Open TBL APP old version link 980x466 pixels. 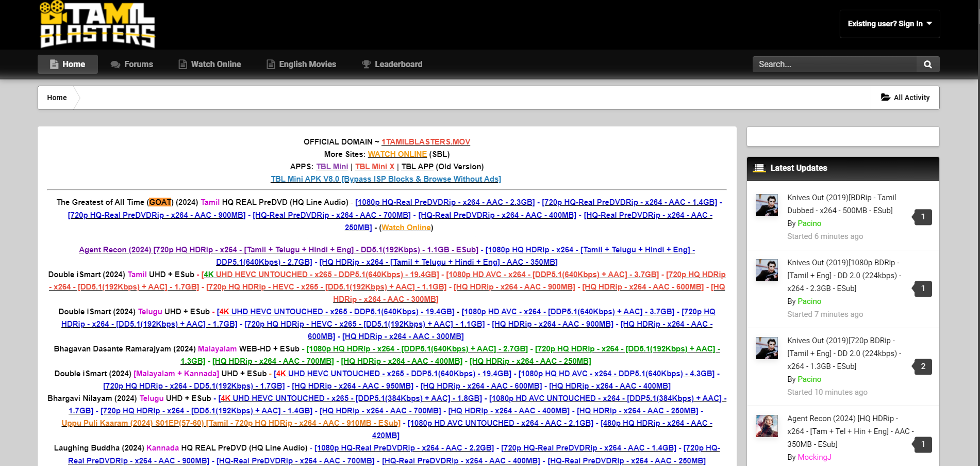point(418,167)
